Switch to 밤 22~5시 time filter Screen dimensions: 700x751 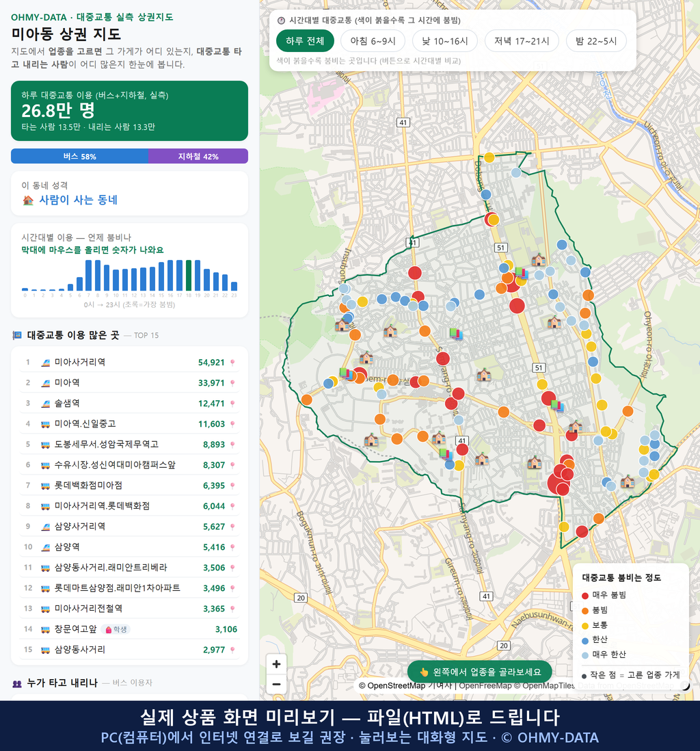596,41
